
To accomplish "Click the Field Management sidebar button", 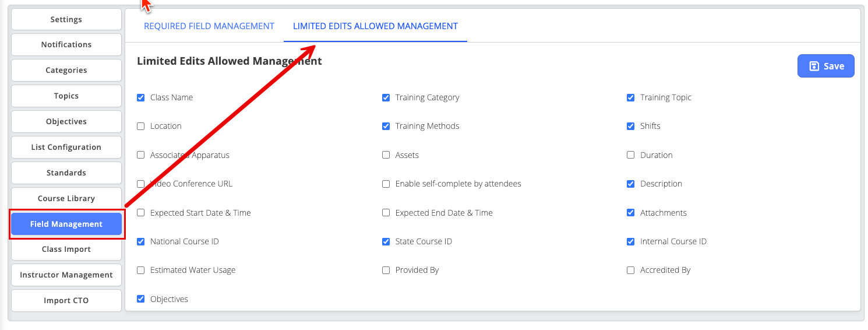I will click(x=66, y=224).
